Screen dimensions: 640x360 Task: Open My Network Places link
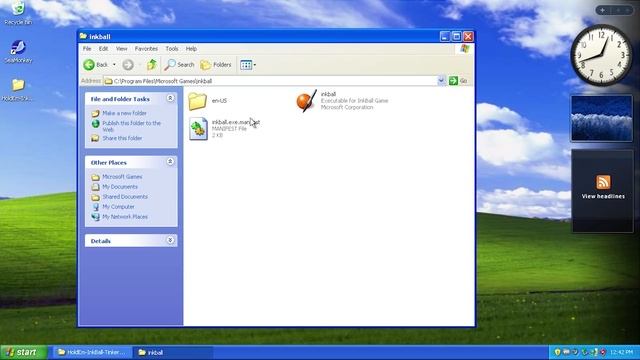coord(125,217)
